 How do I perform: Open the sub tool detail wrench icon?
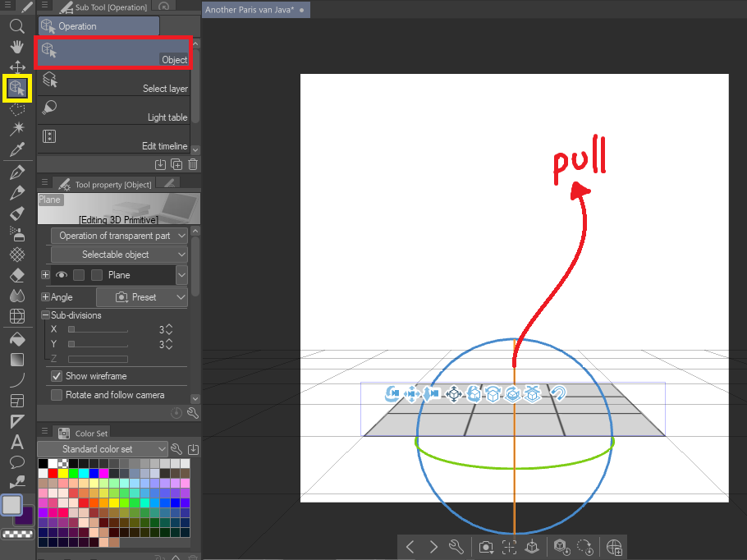(193, 413)
